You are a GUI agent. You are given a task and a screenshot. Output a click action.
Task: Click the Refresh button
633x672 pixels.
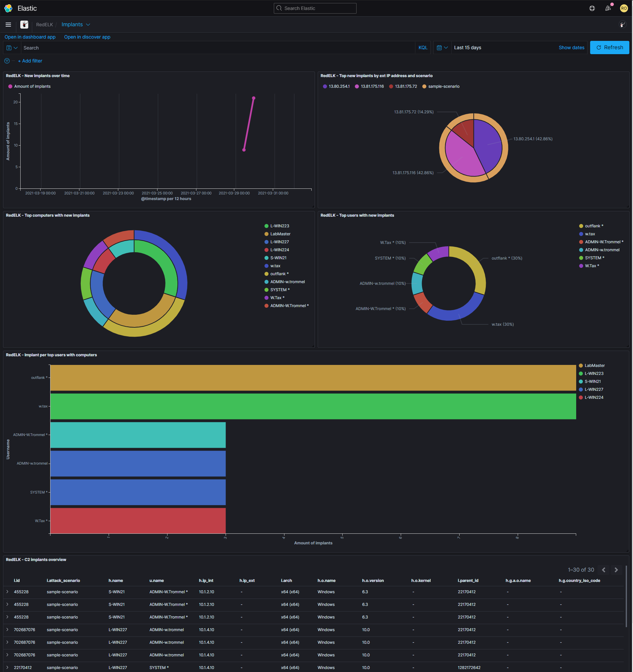coord(610,48)
